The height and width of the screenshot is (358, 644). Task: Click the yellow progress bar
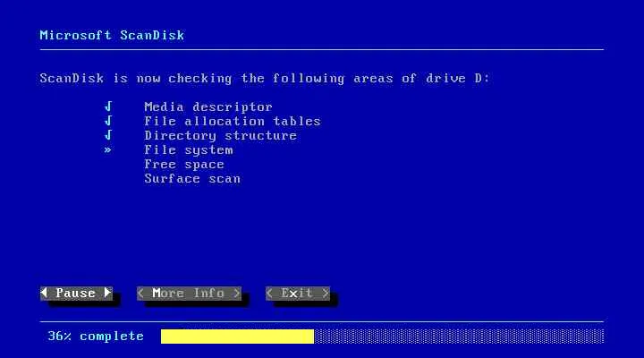point(237,337)
